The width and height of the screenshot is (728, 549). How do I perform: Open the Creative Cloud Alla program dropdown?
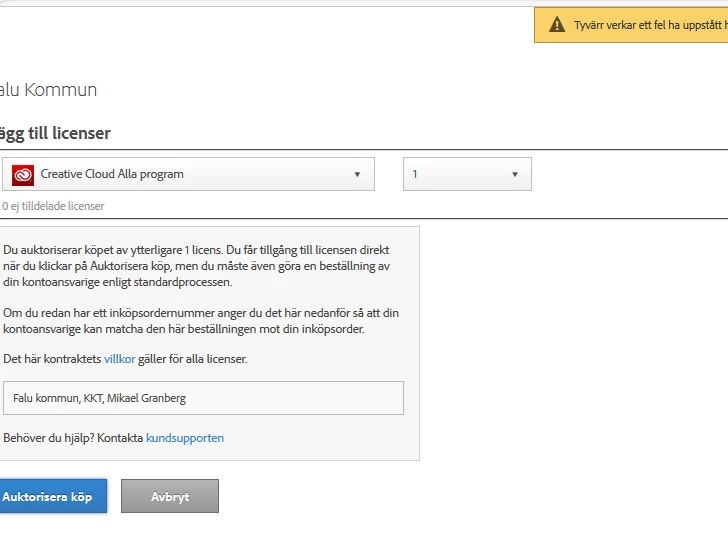[x=188, y=174]
